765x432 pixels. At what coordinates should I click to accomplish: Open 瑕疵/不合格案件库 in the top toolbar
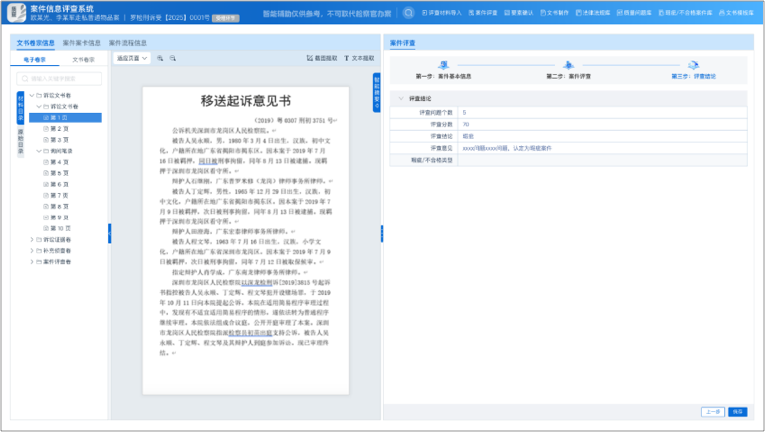tap(685, 13)
